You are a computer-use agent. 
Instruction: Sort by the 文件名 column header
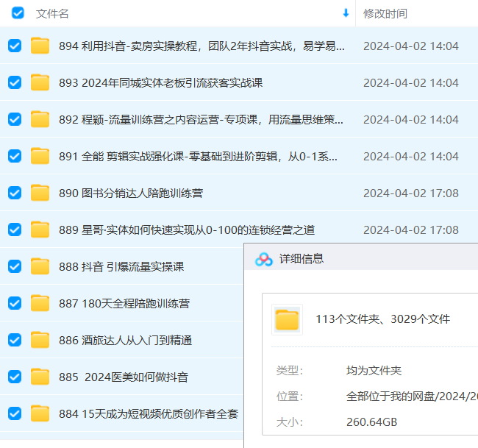point(52,14)
